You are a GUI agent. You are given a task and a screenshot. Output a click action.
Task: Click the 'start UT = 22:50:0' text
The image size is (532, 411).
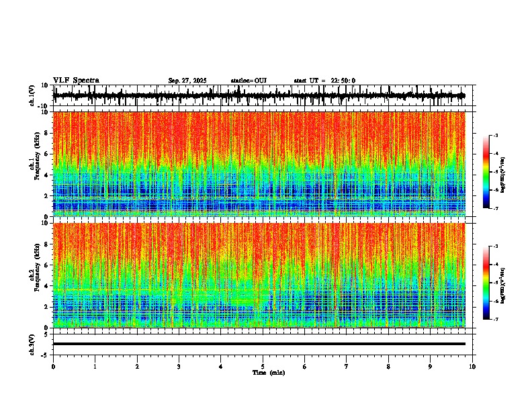pyautogui.click(x=324, y=81)
